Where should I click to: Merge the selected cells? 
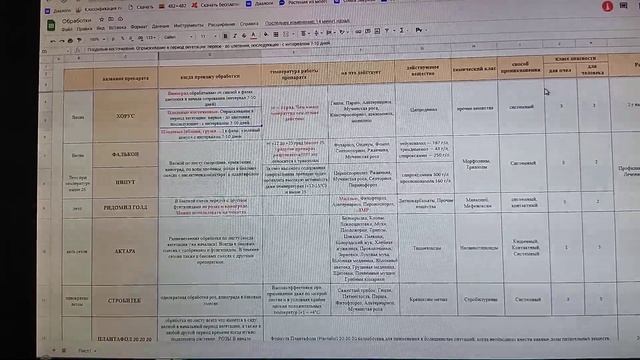pyautogui.click(x=286, y=34)
